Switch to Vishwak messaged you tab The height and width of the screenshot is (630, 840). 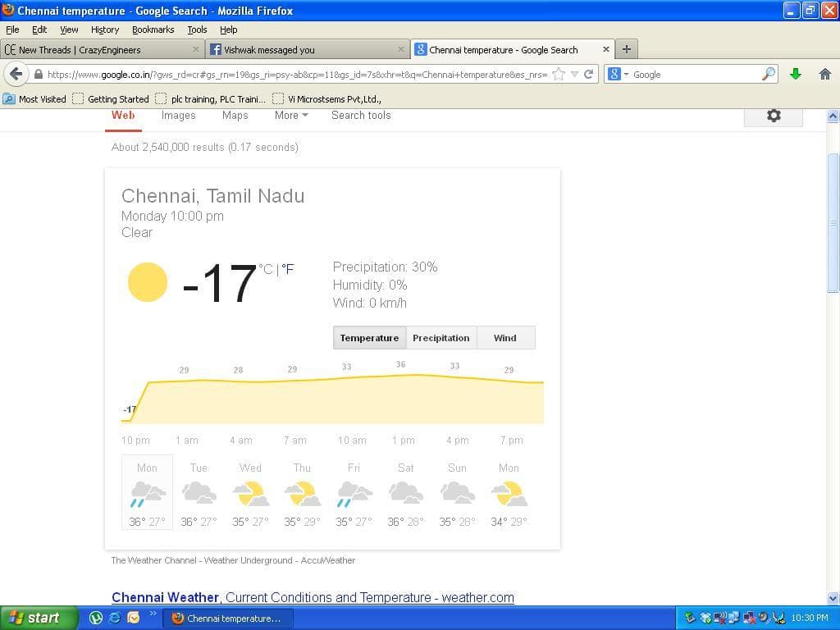[x=307, y=49]
